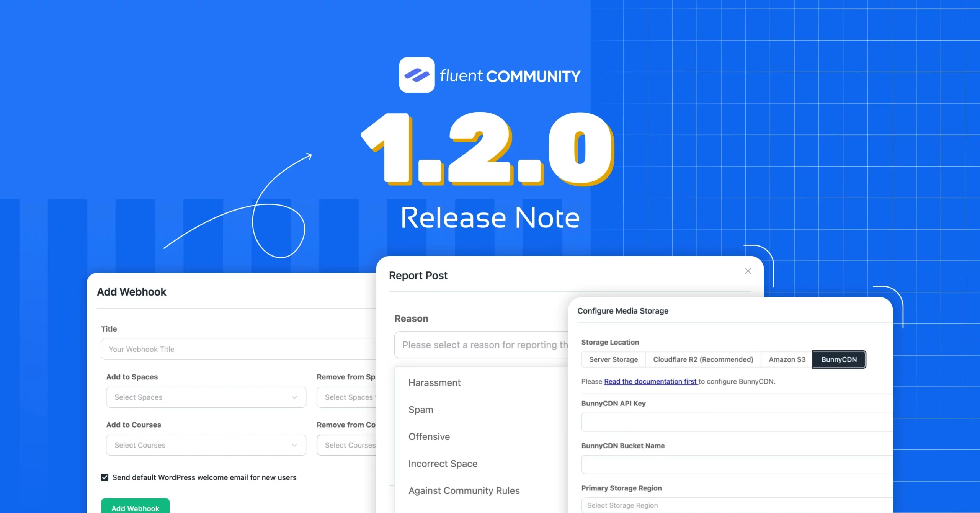Click the Reason label
Viewport: 980px width, 513px height.
(x=411, y=319)
